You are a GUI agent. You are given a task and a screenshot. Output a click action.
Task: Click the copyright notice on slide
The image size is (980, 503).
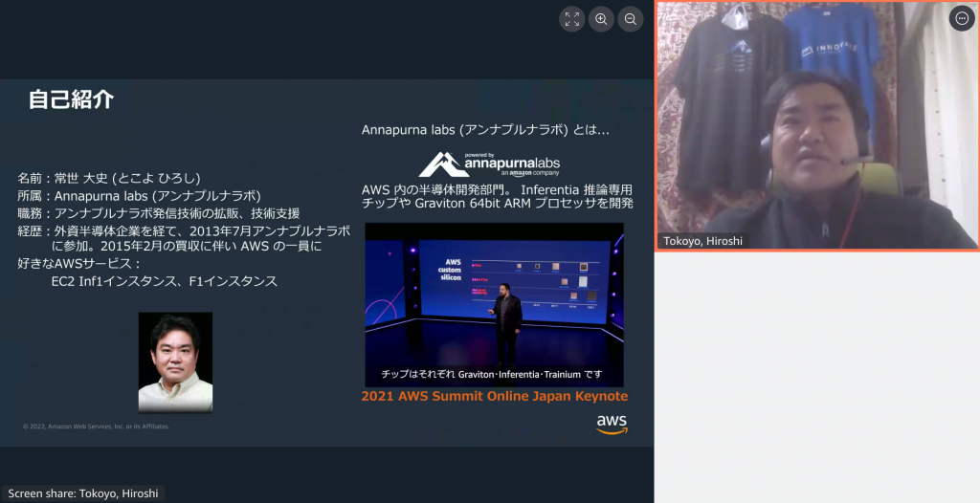(x=97, y=426)
